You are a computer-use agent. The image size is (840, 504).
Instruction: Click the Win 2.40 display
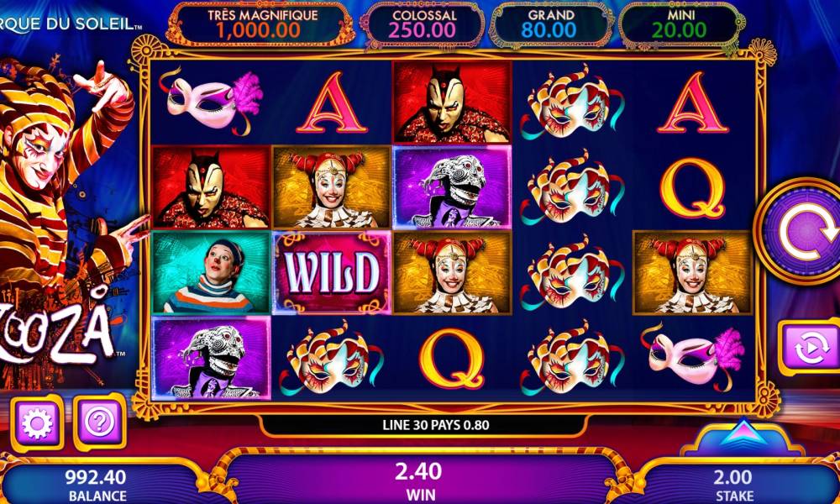pos(419,480)
